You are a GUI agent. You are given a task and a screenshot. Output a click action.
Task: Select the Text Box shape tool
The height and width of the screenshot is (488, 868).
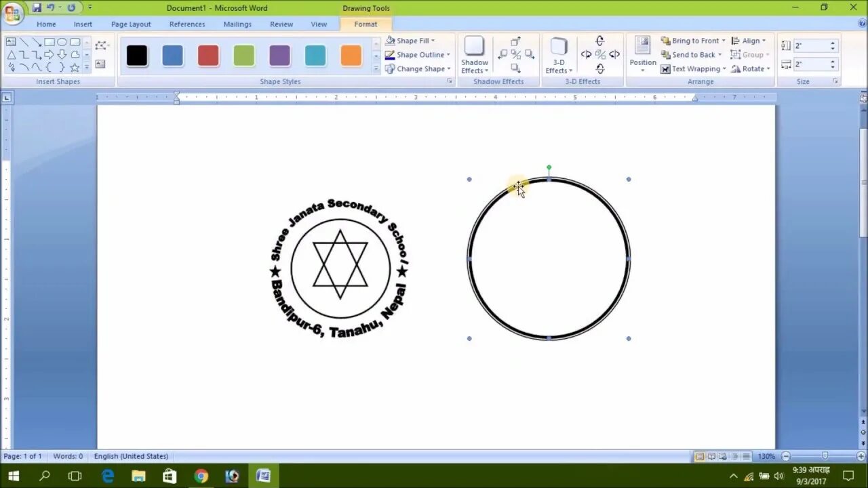pyautogui.click(x=11, y=42)
